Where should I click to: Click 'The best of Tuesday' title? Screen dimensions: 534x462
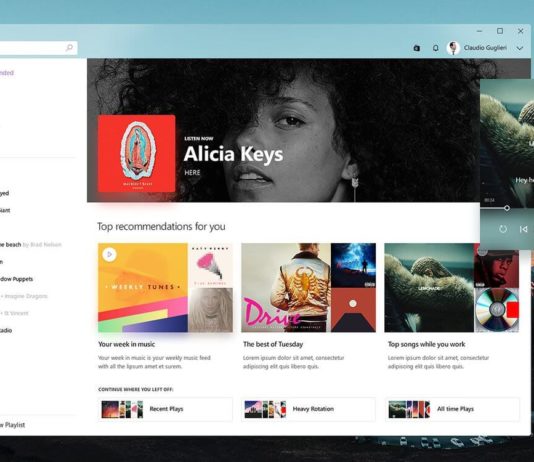[273, 344]
